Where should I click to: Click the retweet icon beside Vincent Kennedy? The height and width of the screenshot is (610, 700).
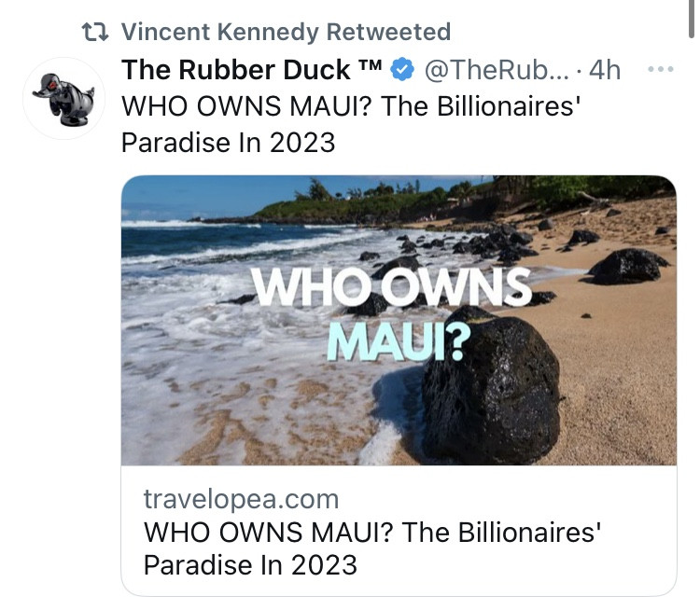(96, 32)
